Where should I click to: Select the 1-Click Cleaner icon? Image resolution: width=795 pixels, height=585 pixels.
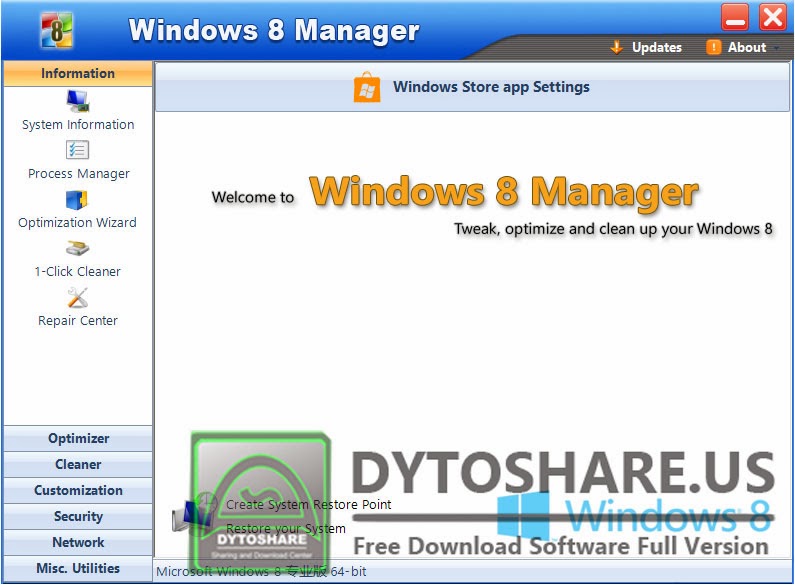tap(77, 248)
